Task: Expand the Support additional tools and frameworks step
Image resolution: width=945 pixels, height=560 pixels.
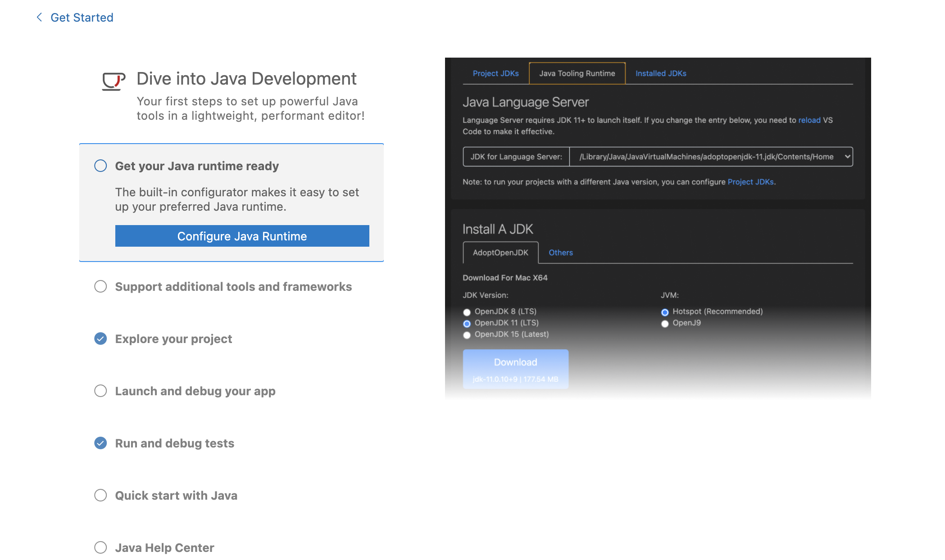Action: [233, 287]
